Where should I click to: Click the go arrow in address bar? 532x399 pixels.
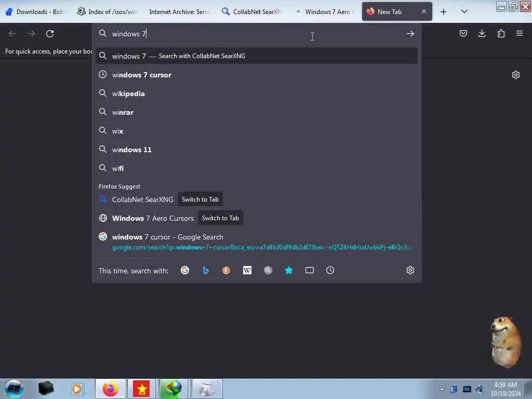410,34
